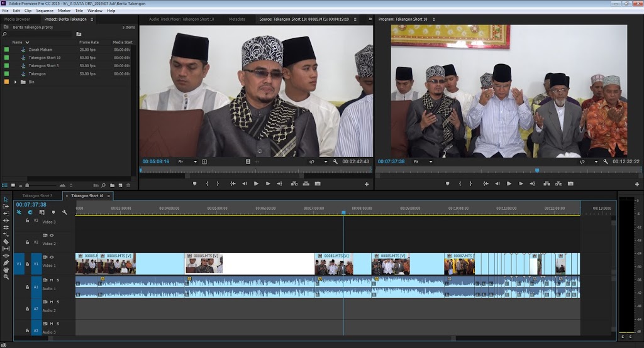Click the New Bin folder icon in Project panel

tap(112, 185)
